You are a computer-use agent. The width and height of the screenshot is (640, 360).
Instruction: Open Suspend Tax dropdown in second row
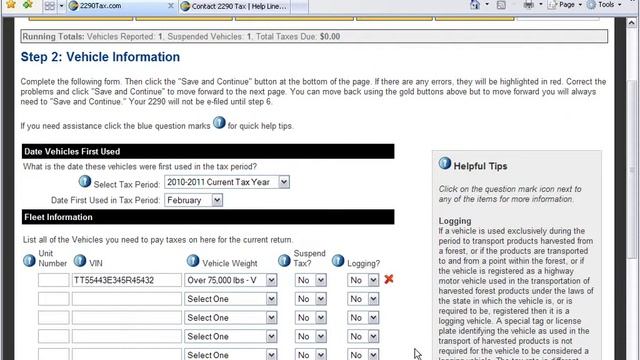tap(311, 299)
